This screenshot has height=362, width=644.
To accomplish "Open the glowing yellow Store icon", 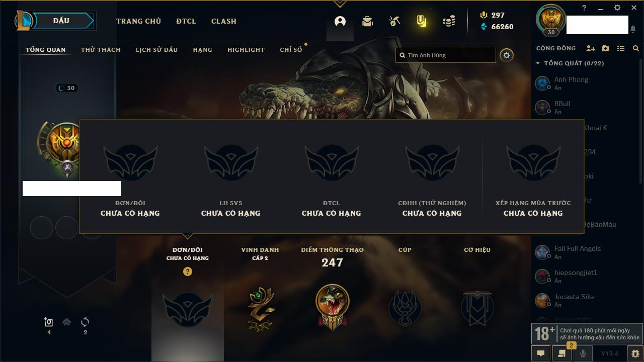I will (422, 21).
